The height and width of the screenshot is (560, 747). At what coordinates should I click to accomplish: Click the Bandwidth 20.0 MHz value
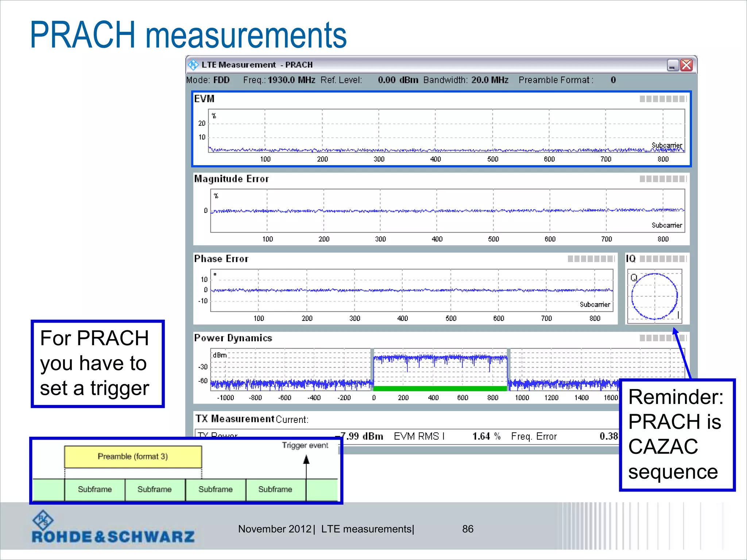click(490, 80)
